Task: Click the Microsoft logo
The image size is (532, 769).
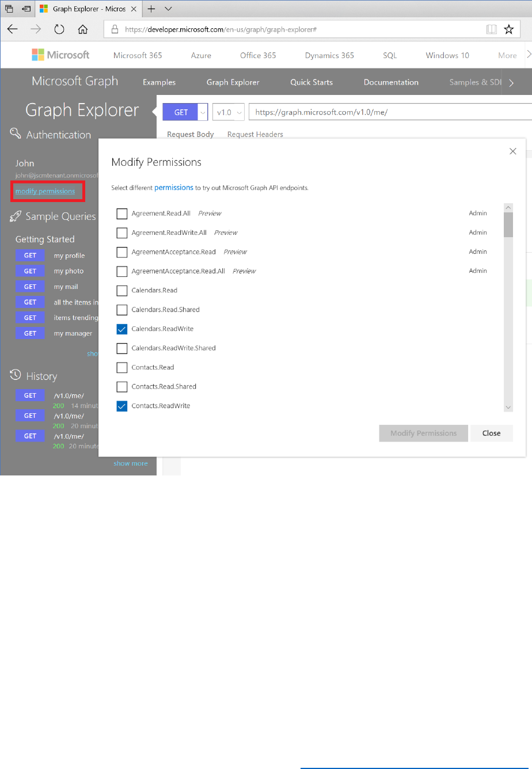Action: pos(60,55)
